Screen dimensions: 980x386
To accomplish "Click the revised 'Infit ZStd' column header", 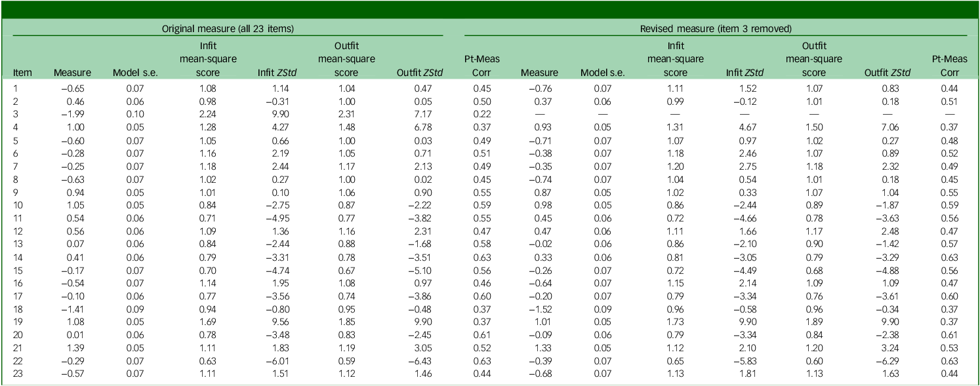I will pyautogui.click(x=745, y=73).
